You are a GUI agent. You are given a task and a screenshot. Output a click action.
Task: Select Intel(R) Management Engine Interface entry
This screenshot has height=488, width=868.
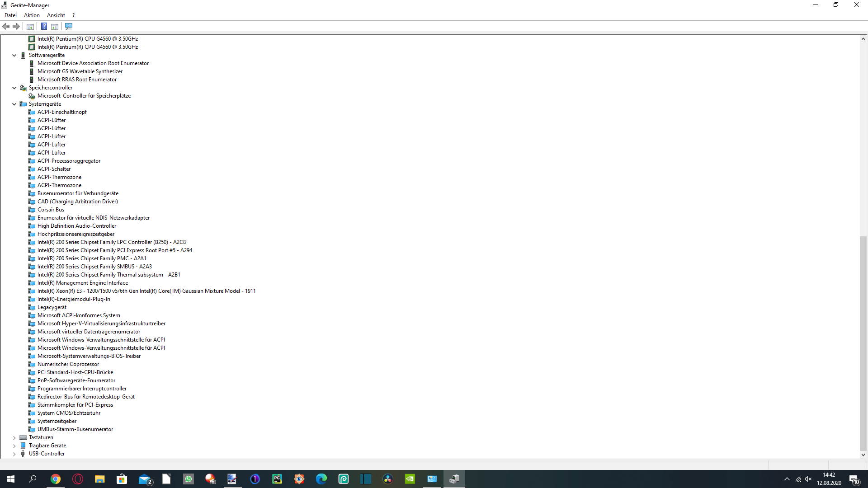82,283
